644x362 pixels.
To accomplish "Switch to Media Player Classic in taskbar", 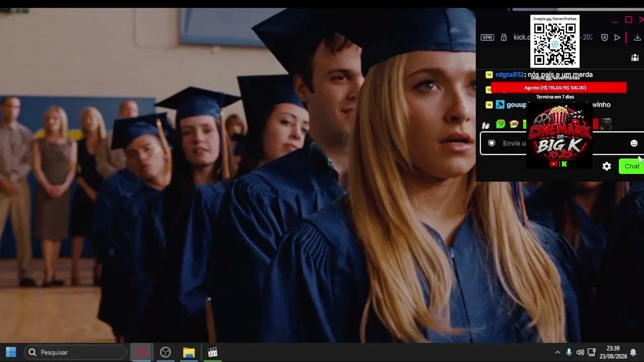I will pos(212,352).
